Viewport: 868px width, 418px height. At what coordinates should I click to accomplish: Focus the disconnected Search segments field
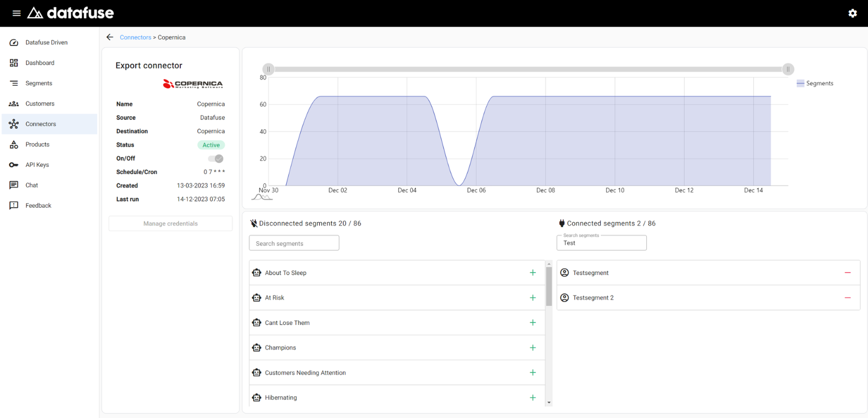pos(294,243)
